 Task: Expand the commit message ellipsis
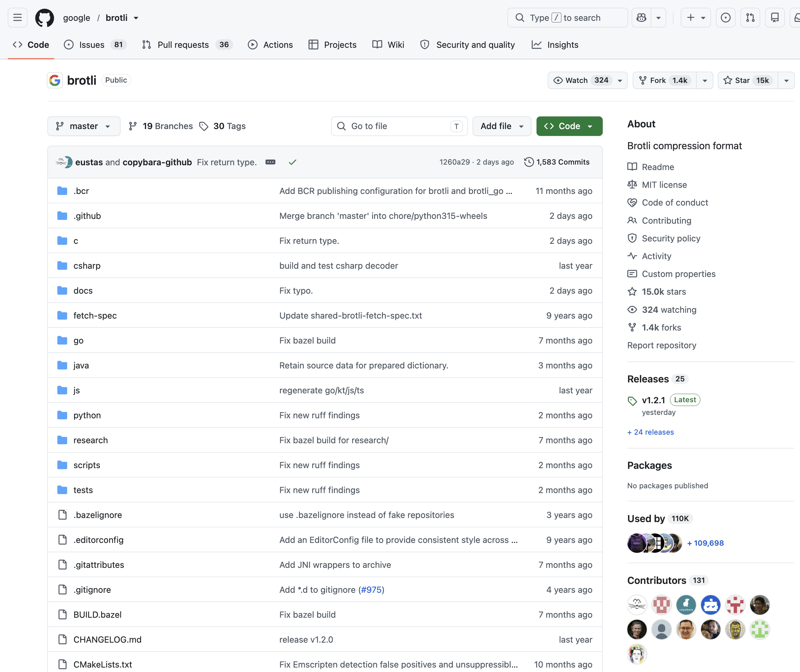pyautogui.click(x=270, y=162)
